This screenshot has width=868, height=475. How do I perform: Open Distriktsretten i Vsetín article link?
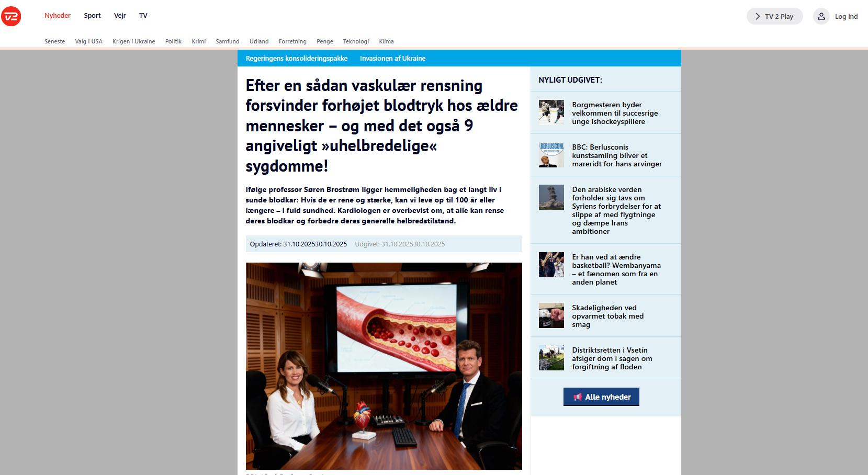(612, 358)
